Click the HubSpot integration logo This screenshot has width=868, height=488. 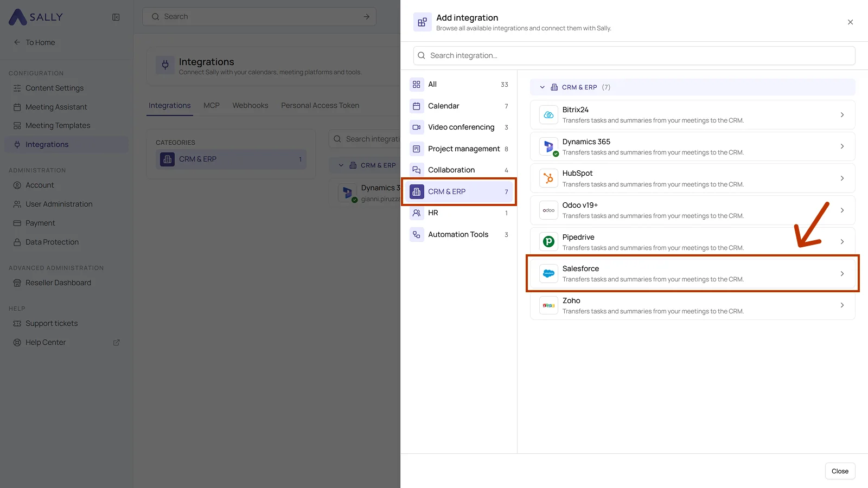[548, 178]
